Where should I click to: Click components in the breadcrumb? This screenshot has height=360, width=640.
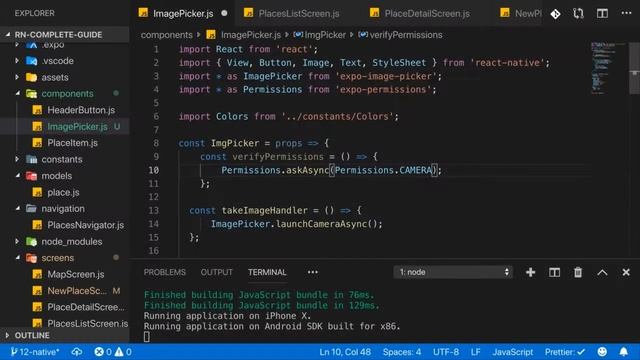coord(167,35)
